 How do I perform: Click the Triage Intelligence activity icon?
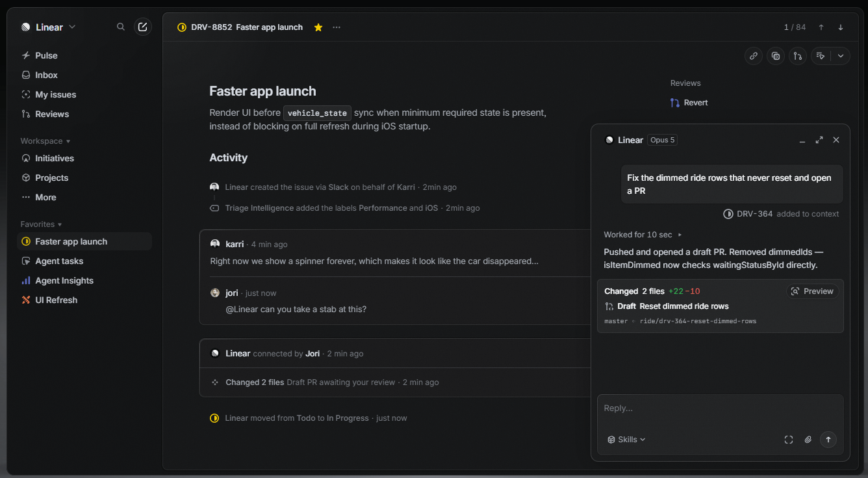click(x=214, y=208)
